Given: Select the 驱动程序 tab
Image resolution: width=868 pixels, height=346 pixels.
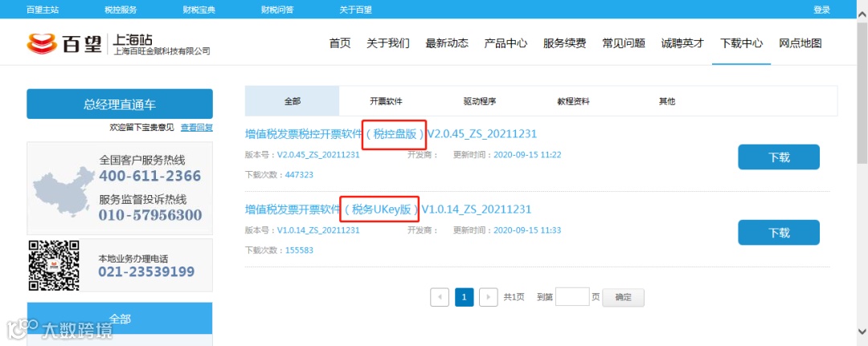Looking at the screenshot, I should pyautogui.click(x=479, y=101).
